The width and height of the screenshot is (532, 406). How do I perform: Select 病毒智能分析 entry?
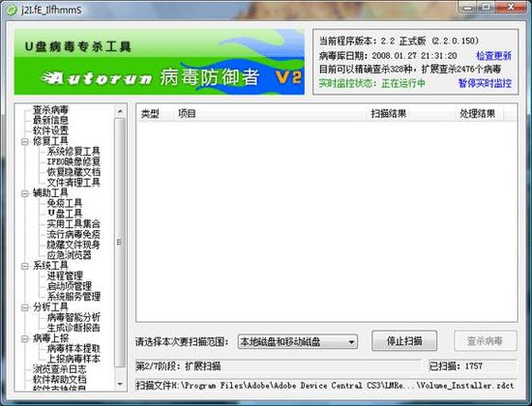point(74,317)
